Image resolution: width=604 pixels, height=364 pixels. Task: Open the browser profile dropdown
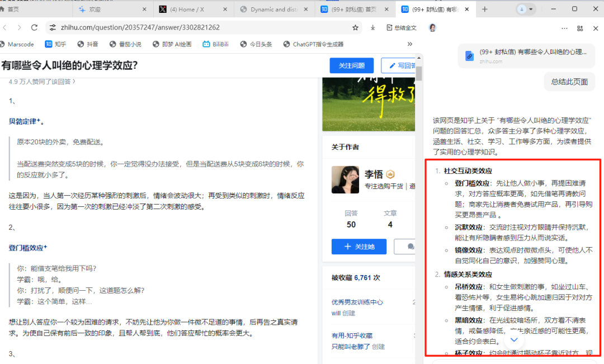525,10
